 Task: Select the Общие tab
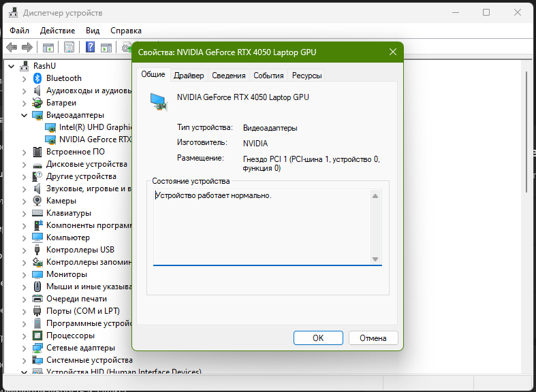153,74
